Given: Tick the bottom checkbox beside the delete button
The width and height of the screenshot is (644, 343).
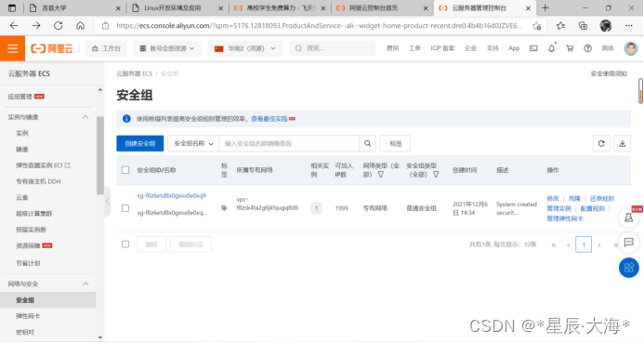Looking at the screenshot, I should point(125,244).
